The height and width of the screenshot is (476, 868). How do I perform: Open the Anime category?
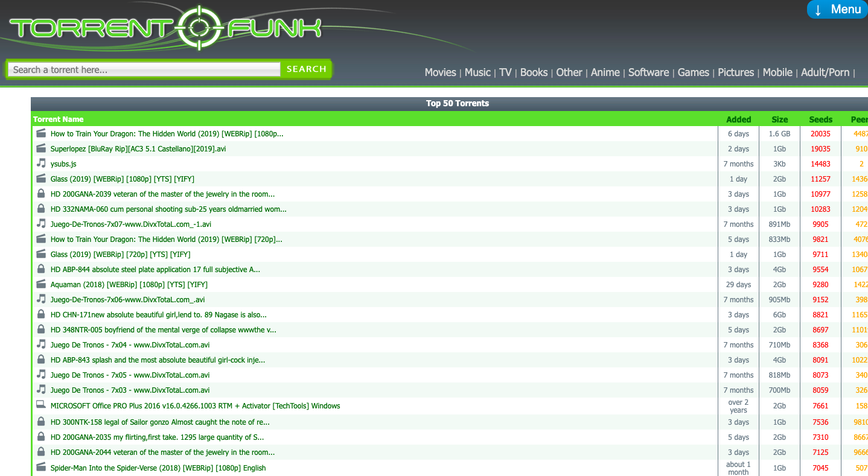pyautogui.click(x=605, y=72)
